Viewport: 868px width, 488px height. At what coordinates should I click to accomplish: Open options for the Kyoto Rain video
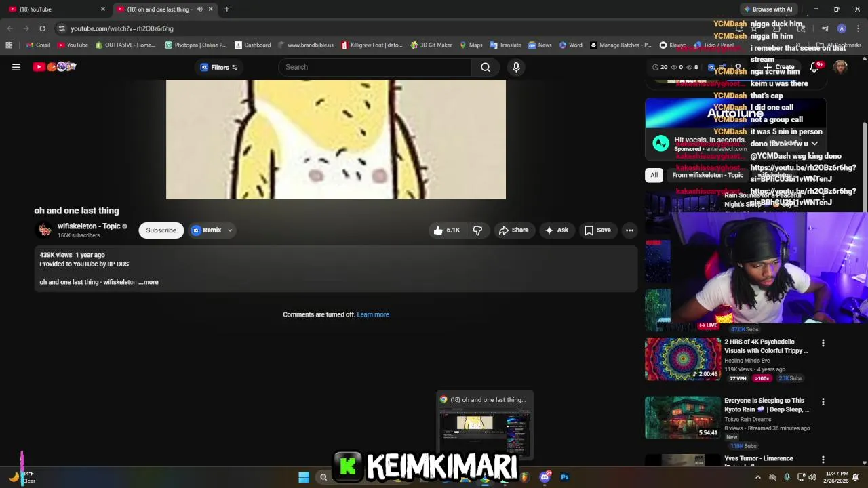[x=823, y=401]
